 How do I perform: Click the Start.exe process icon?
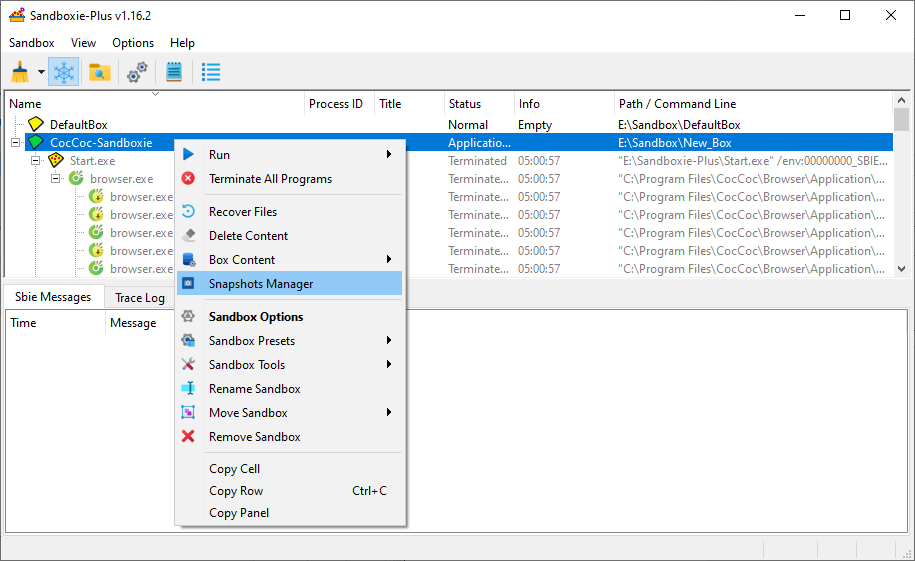(56, 160)
